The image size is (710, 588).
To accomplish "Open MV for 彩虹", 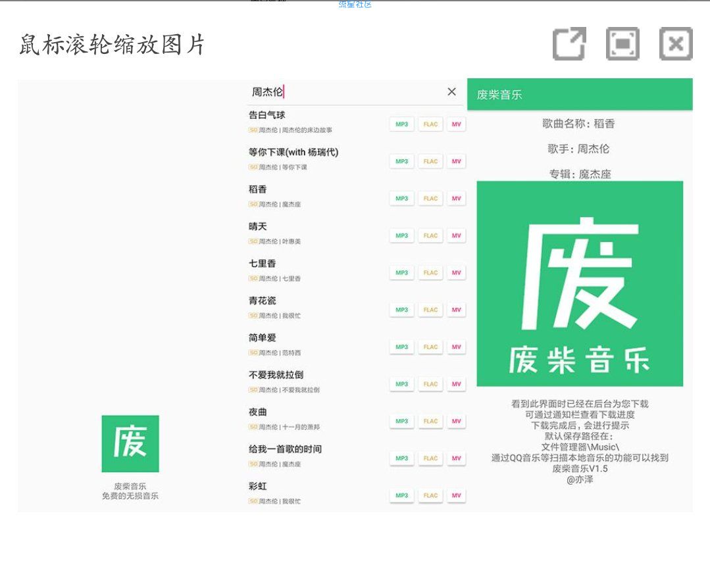I will (x=456, y=495).
